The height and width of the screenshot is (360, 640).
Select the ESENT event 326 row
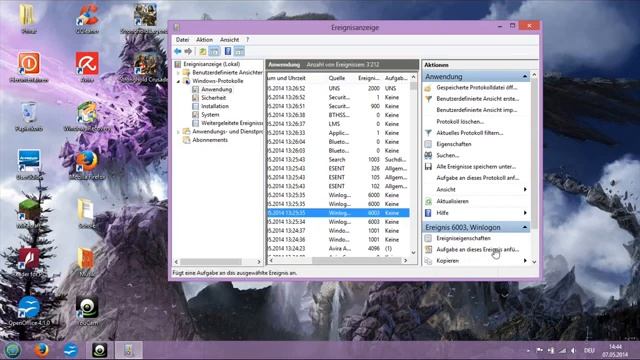tap(338, 169)
